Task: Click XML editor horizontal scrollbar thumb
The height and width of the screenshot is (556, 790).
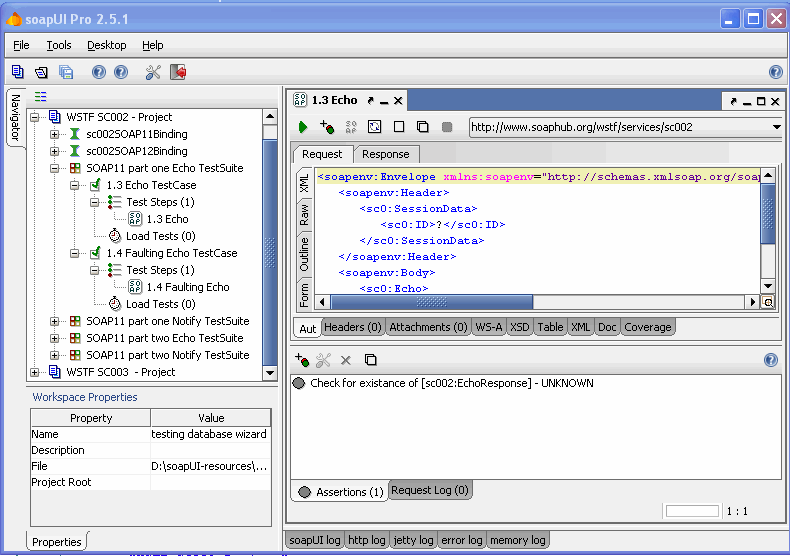Action: [432, 302]
